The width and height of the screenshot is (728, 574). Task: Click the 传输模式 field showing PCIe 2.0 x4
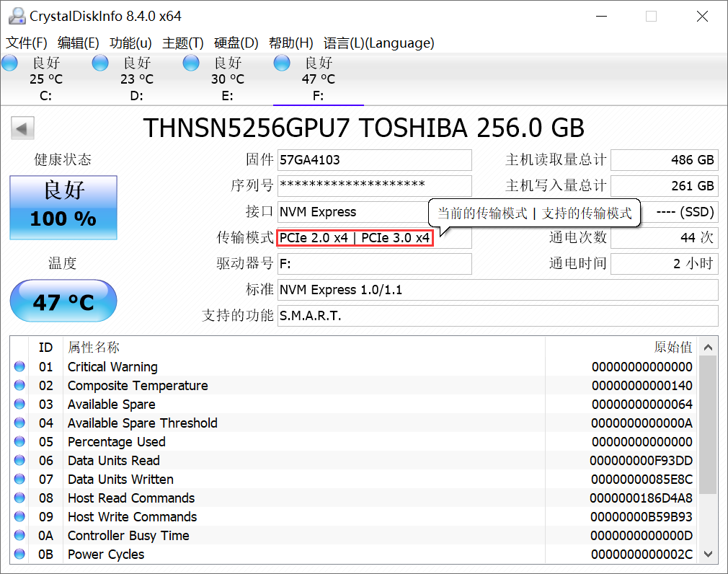pyautogui.click(x=375, y=238)
